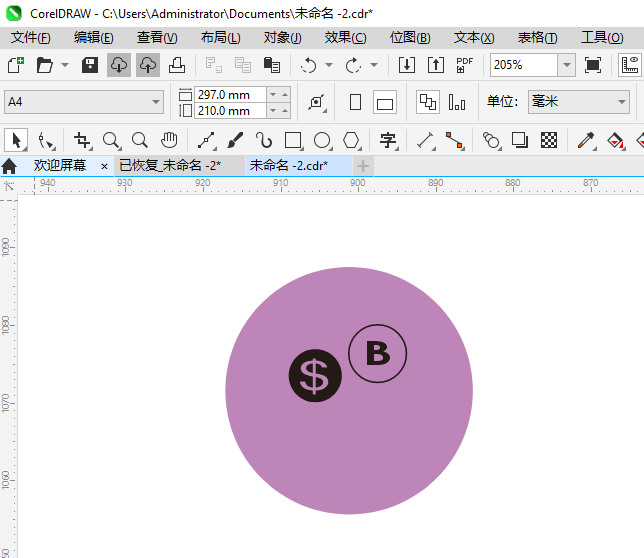Open the 编辑(E) menu
The width and height of the screenshot is (644, 558).
[94, 38]
